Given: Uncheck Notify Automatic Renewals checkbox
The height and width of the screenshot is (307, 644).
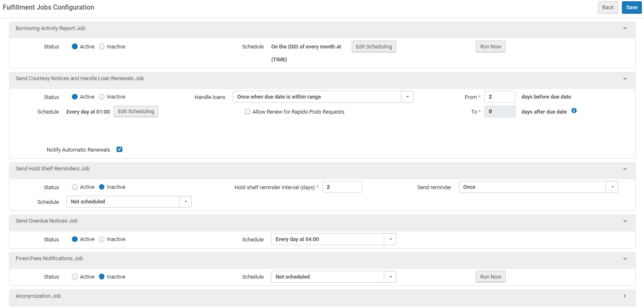Looking at the screenshot, I should tap(119, 150).
